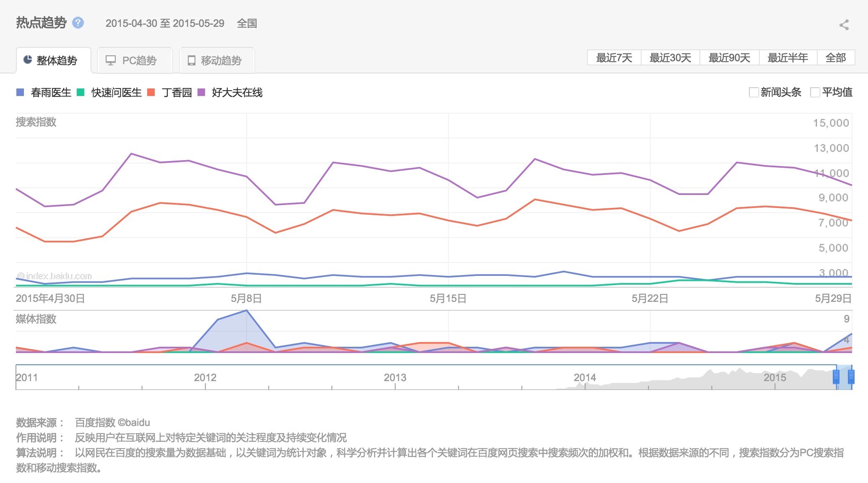
Task: Show 全部 time range data
Action: pos(835,58)
